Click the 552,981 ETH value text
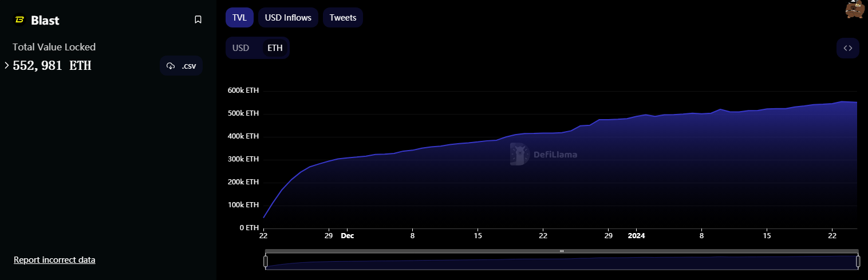 click(x=52, y=66)
